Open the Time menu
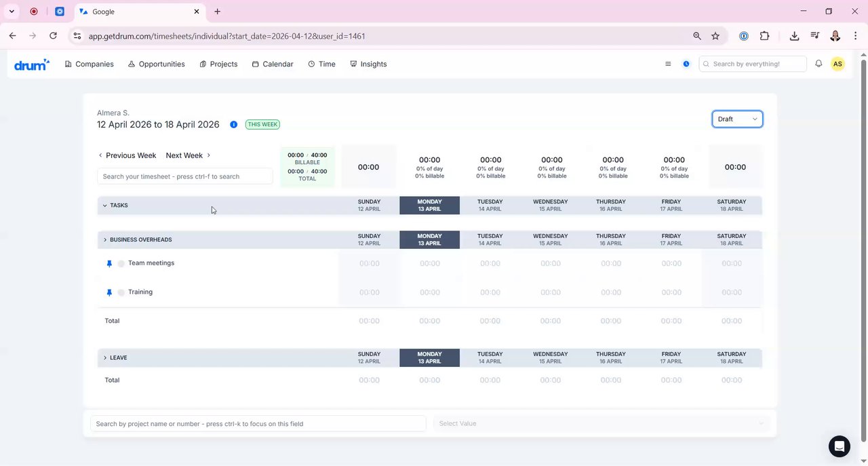The width and height of the screenshot is (868, 466). click(321, 64)
